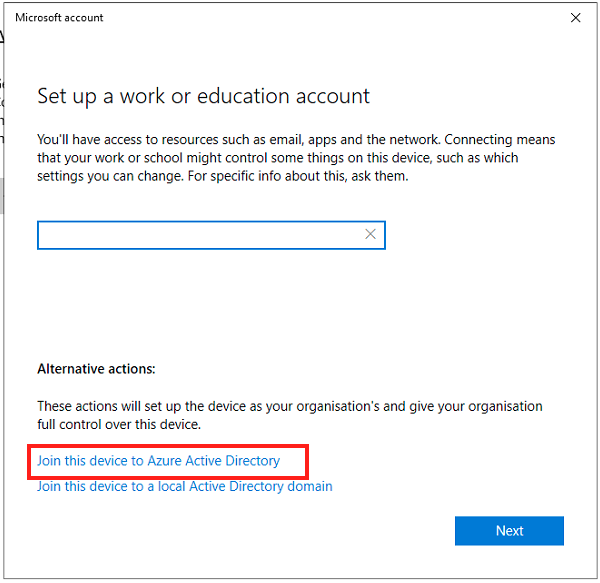Click the email address input field

(211, 235)
